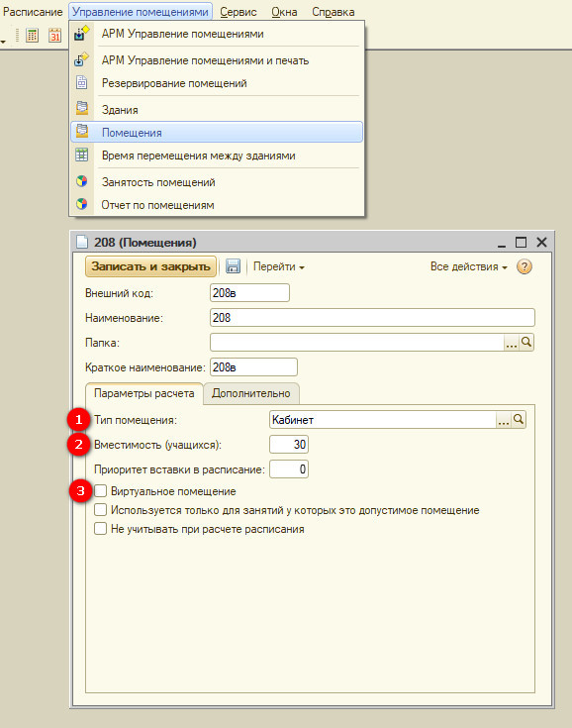
Task: Click ellipsis select button for Тип помещения
Action: (504, 420)
